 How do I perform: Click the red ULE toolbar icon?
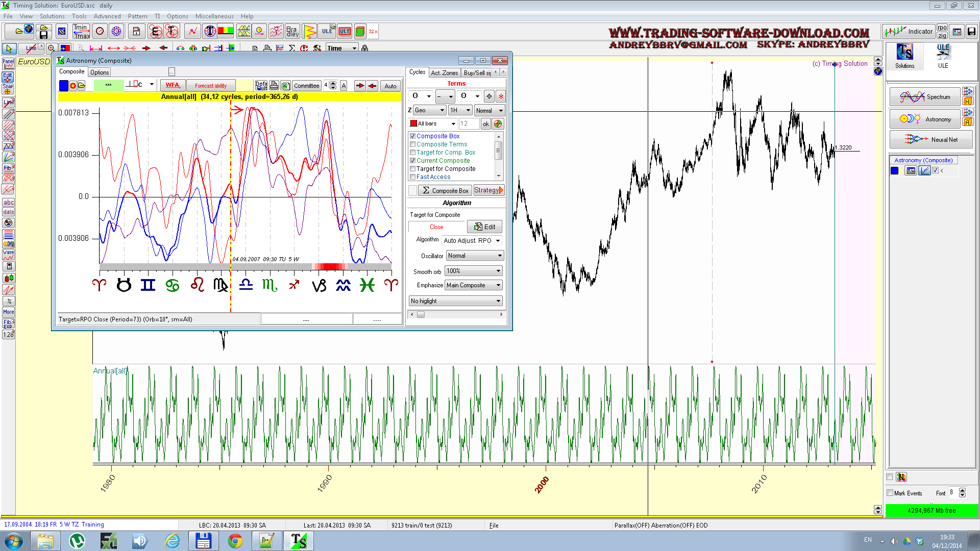345,32
